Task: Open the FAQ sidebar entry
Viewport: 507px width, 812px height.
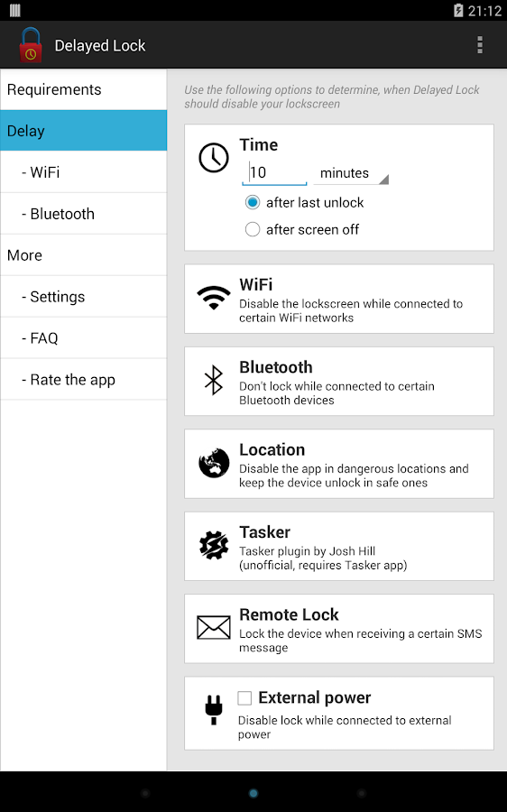Action: 83,338
